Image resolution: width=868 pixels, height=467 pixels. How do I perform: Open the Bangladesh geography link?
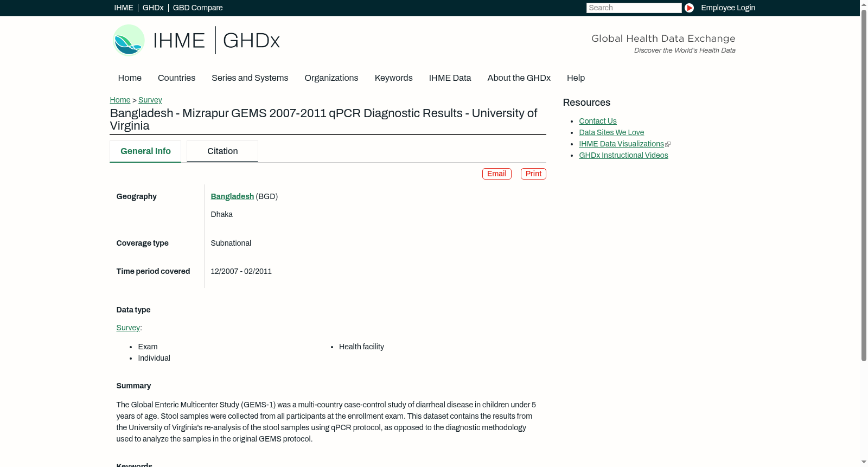232,196
